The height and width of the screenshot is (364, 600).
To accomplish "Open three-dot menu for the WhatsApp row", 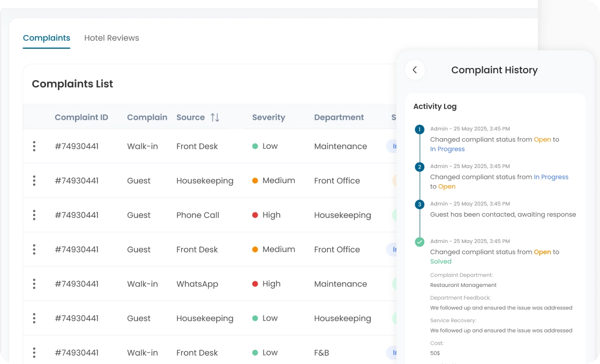I will (x=34, y=284).
